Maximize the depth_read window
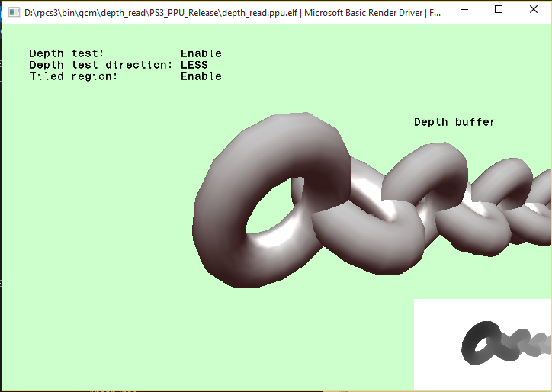Screen dimensions: 552x392 coord(499,10)
